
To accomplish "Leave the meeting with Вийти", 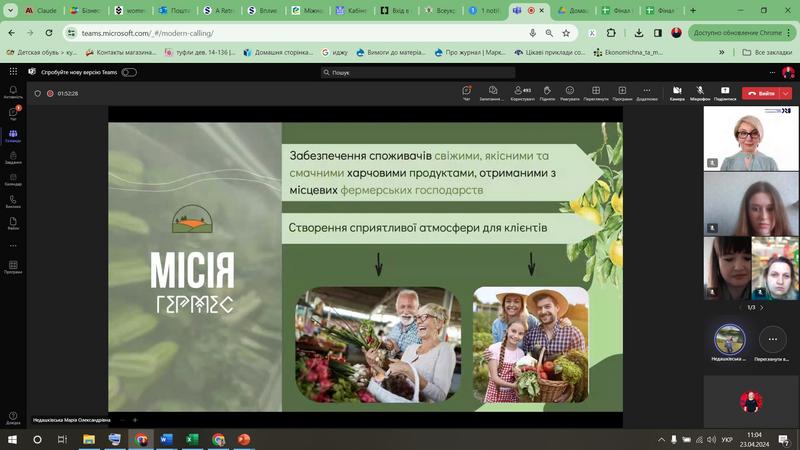I will tap(761, 93).
